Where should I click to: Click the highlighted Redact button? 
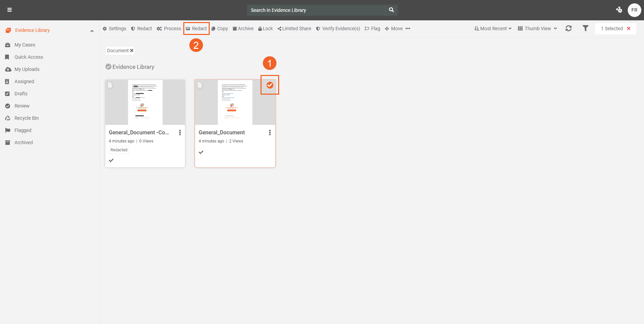(x=196, y=28)
